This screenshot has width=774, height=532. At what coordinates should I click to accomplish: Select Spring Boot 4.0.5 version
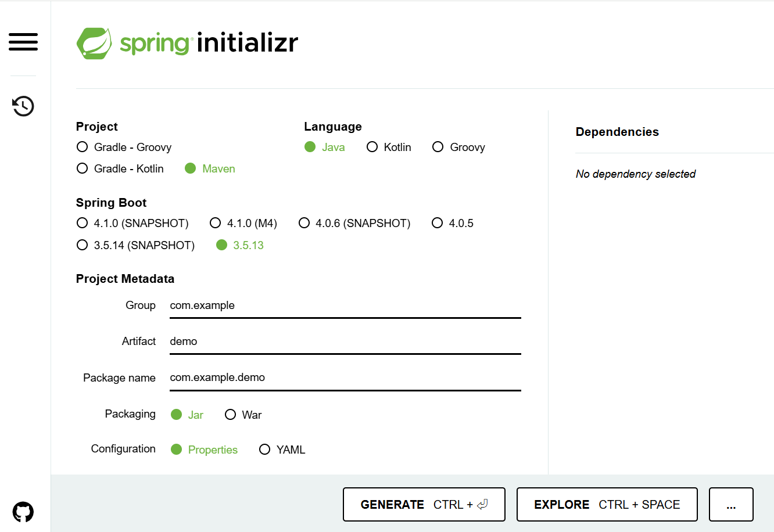(x=438, y=223)
